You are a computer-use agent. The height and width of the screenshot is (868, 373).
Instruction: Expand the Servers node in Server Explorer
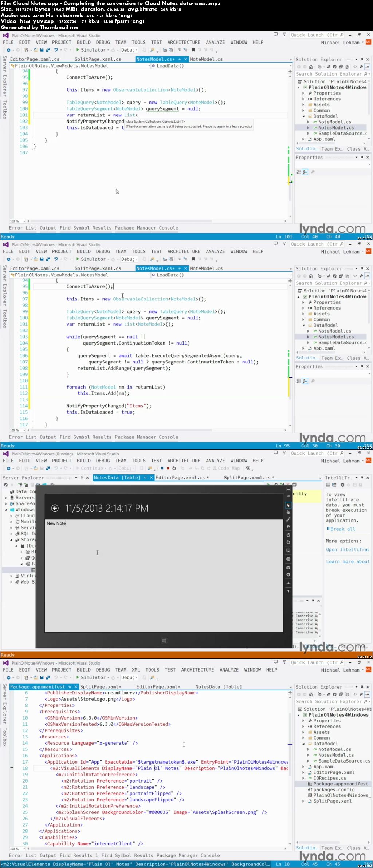[x=6, y=498]
